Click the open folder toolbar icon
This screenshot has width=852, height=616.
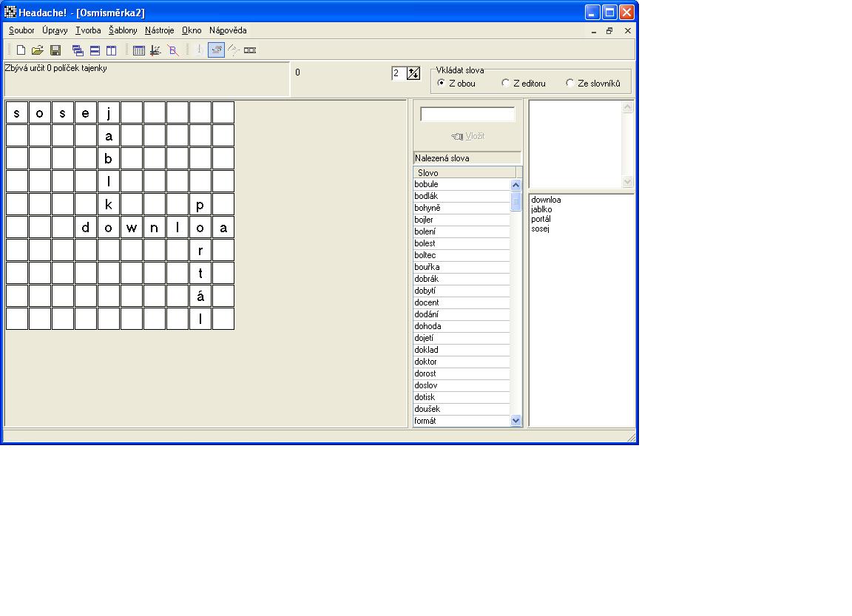(x=38, y=50)
